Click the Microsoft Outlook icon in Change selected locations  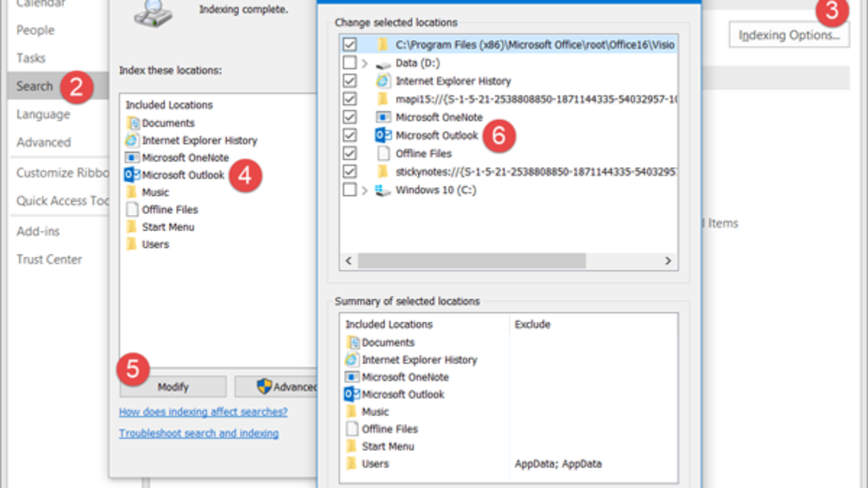383,135
